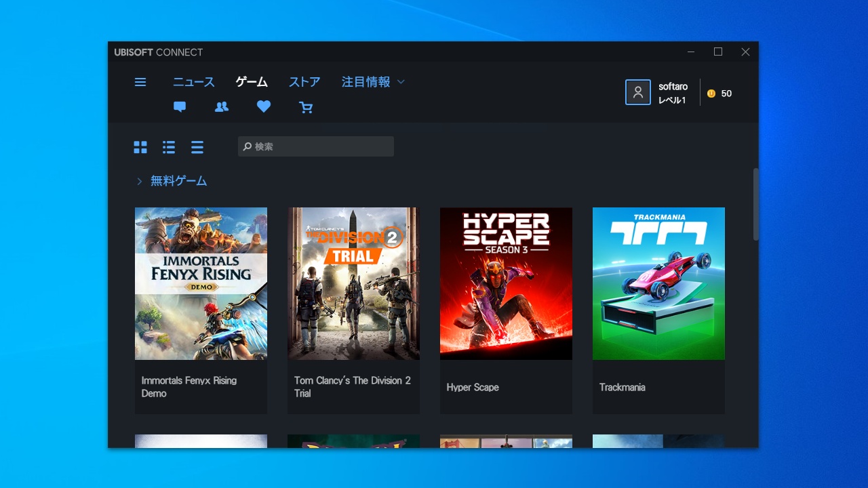Viewport: 868px width, 488px height.
Task: Click the Immortals Fenyx Rising Demo title
Action: pos(189,387)
